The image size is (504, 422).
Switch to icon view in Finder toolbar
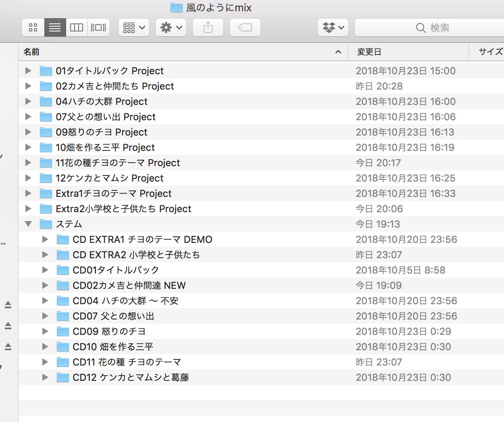[33, 27]
